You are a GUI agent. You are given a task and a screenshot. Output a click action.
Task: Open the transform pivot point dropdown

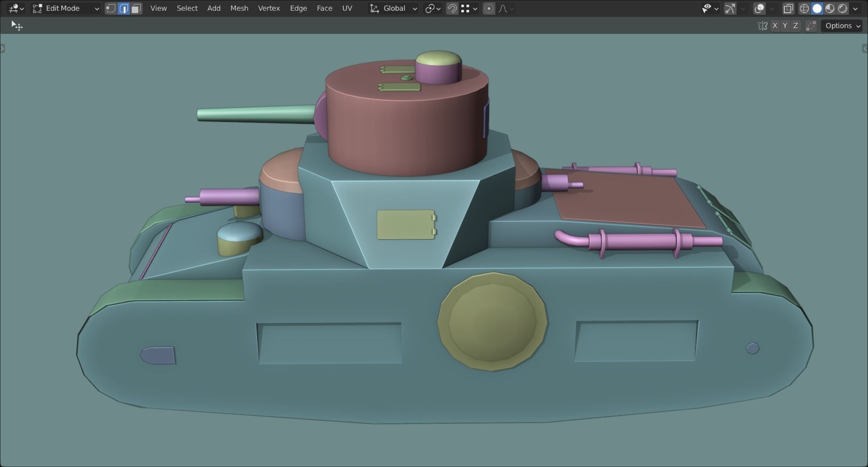tap(433, 8)
